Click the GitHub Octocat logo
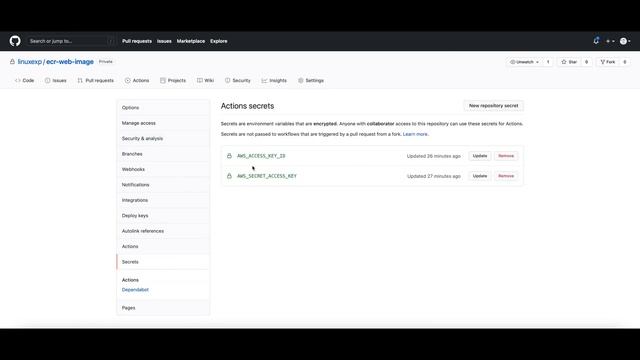This screenshot has width=640, height=360. [x=15, y=41]
